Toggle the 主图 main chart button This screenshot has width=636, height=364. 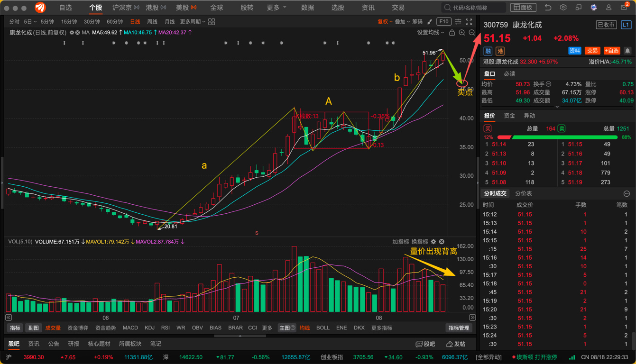(x=287, y=328)
